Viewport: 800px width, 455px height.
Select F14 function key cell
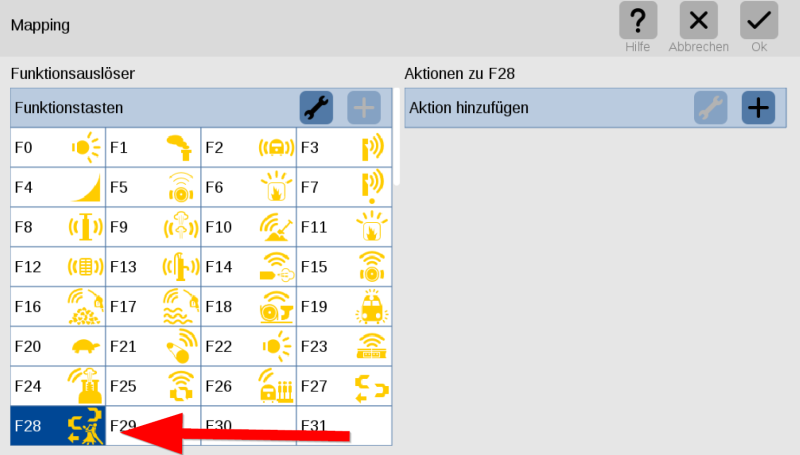pyautogui.click(x=248, y=267)
